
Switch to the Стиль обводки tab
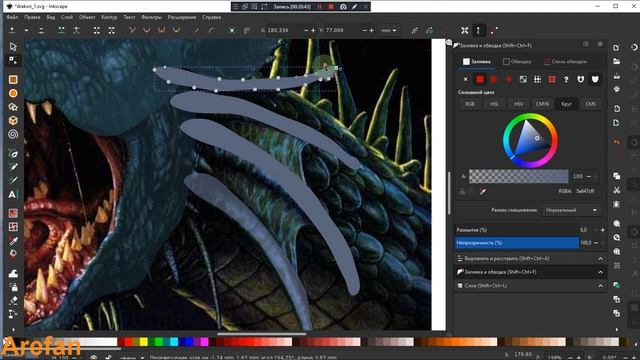pyautogui.click(x=565, y=62)
